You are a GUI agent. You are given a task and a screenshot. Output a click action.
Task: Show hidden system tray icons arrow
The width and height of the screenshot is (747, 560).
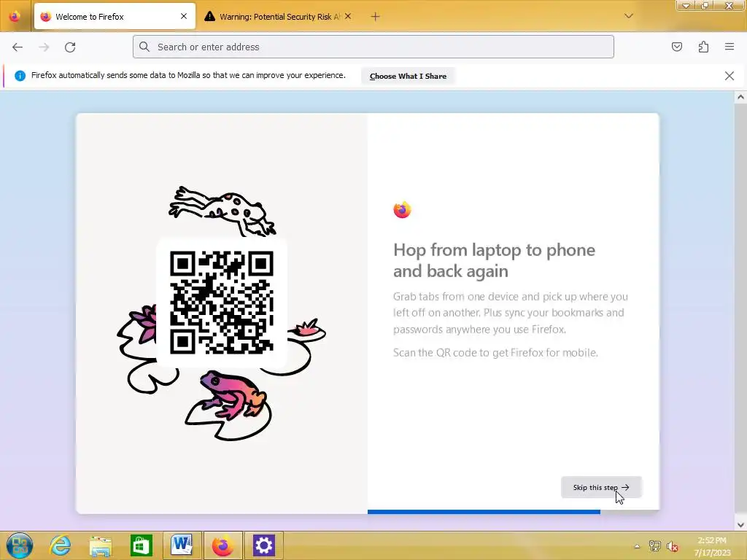(x=637, y=546)
